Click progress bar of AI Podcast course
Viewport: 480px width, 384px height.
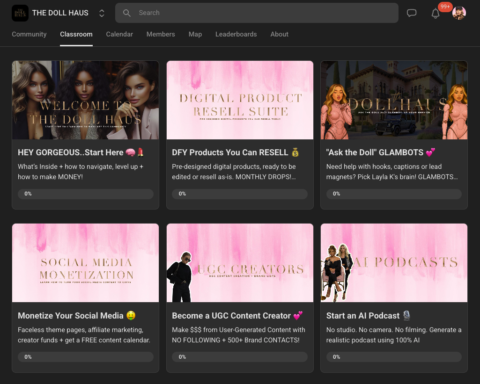pyautogui.click(x=394, y=357)
